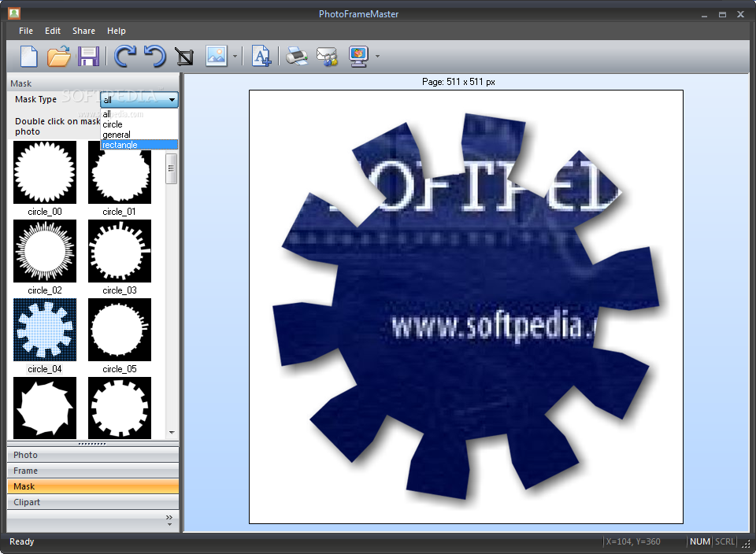This screenshot has height=554, width=756.
Task: Select the circle_04 gear mask thumbnail
Action: click(45, 330)
